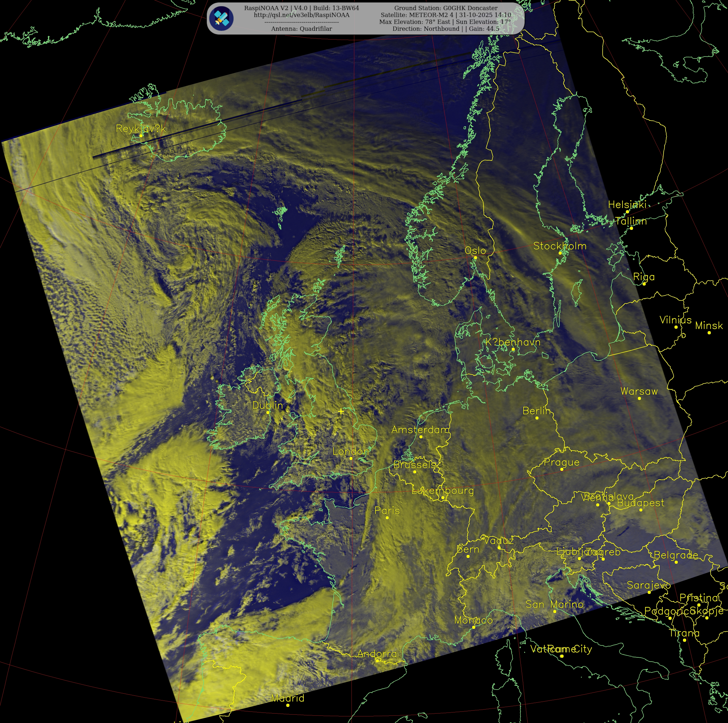Click the RaspiNOAA satellite logo icon
This screenshot has width=728, height=723.
(x=221, y=18)
